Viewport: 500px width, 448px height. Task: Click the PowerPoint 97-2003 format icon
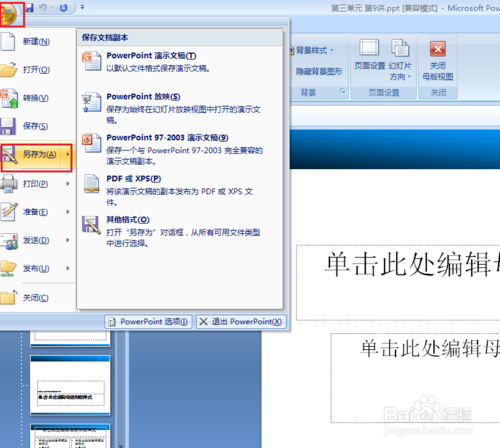click(92, 143)
